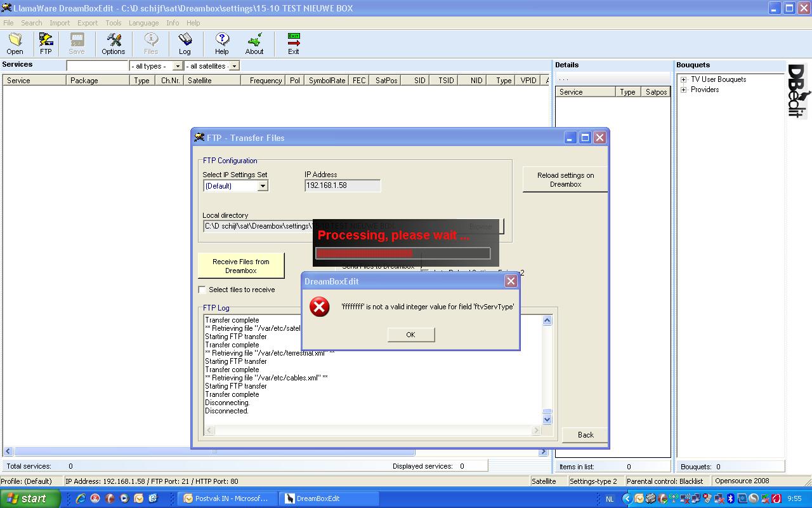Click 'Settings-type 2' status bar entry
This screenshot has height=508, width=812.
593,481
